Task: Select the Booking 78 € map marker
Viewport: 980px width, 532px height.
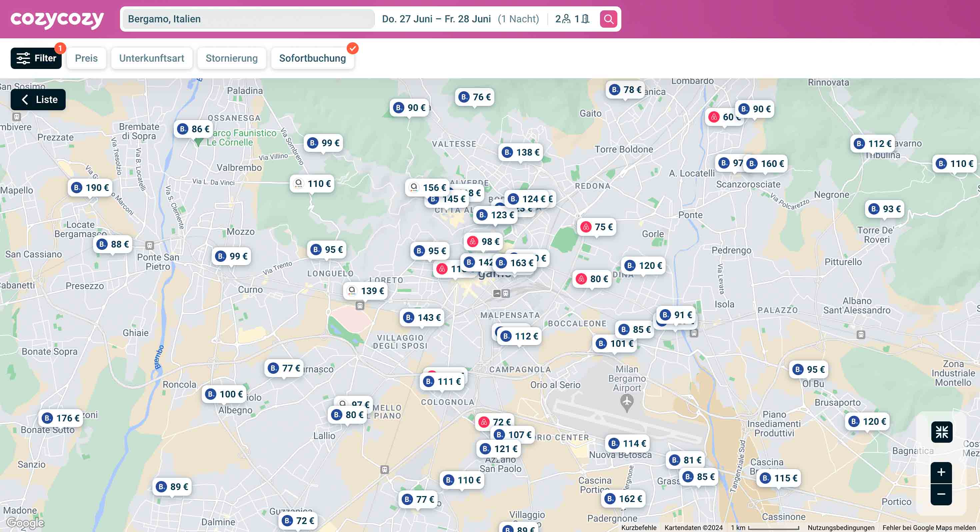Action: point(625,90)
